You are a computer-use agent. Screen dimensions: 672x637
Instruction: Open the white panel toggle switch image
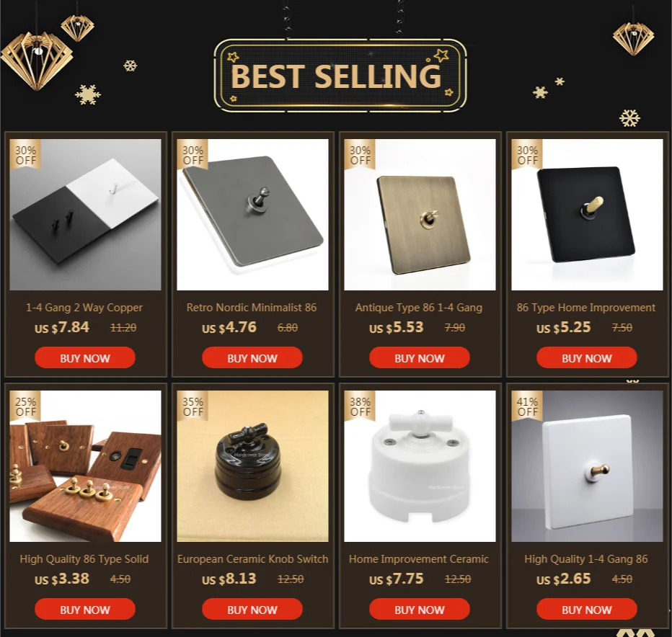tap(587, 466)
